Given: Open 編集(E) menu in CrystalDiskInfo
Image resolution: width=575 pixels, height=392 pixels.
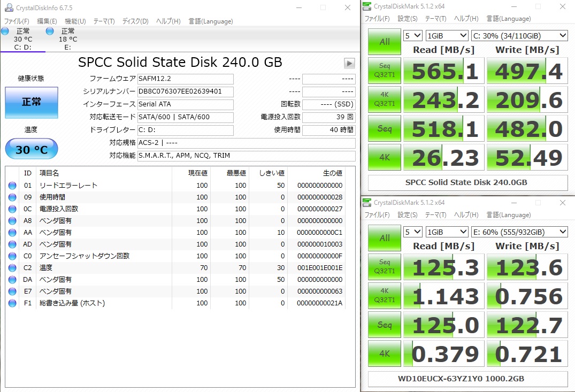Looking at the screenshot, I should 47,21.
